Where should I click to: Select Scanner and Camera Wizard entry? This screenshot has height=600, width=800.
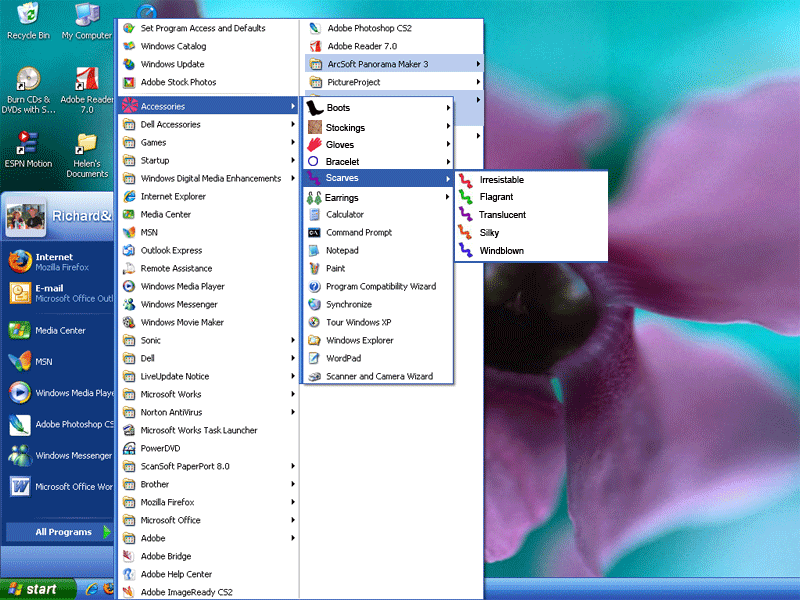pos(379,376)
